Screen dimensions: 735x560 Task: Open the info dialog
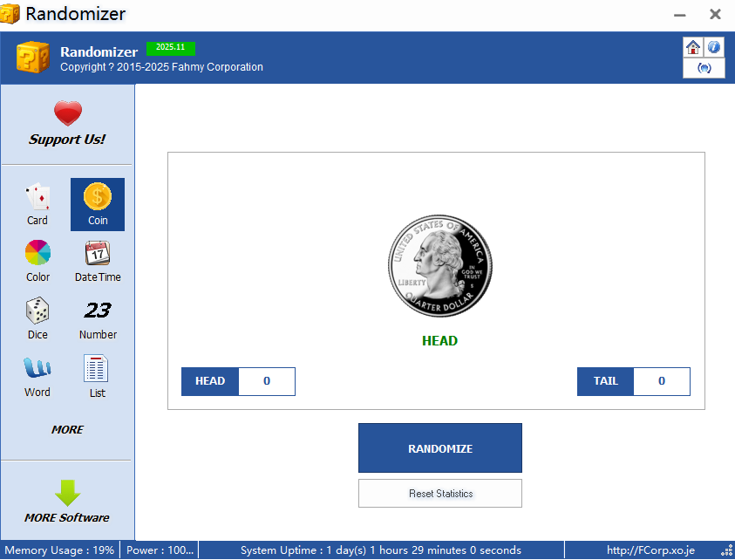(714, 47)
